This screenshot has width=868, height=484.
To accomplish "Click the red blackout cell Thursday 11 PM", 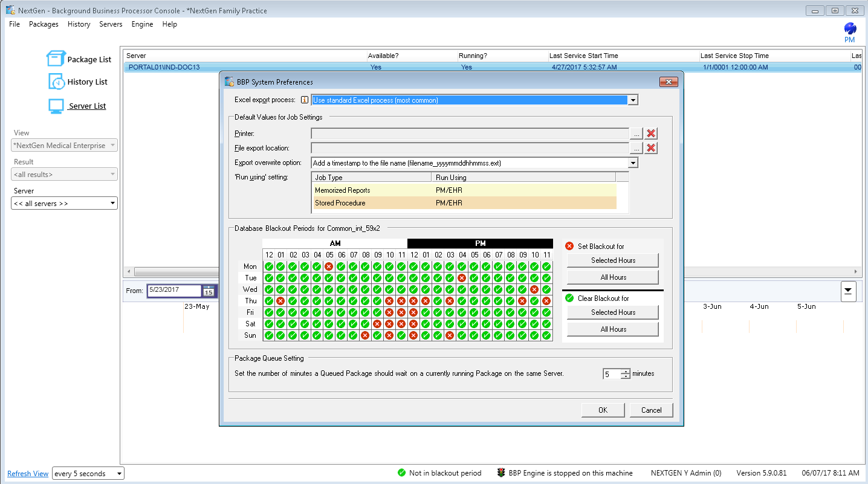I will (x=546, y=301).
